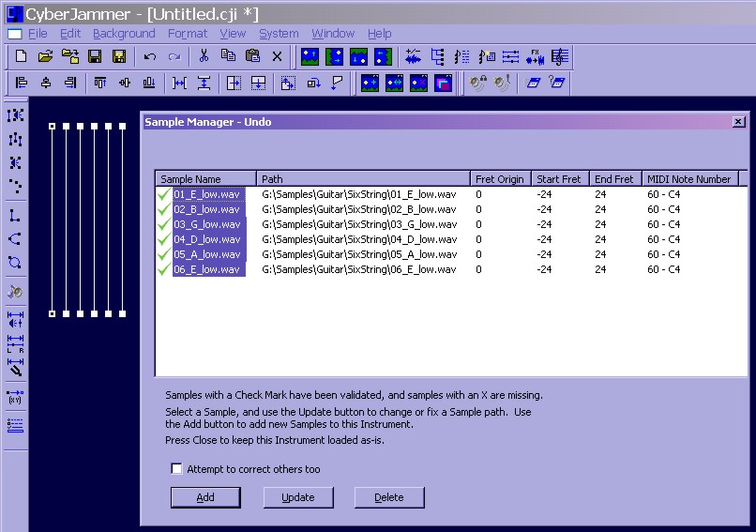Image resolution: width=756 pixels, height=532 pixels.
Task: Click the yellow Save As floppy icon
Action: [x=119, y=56]
